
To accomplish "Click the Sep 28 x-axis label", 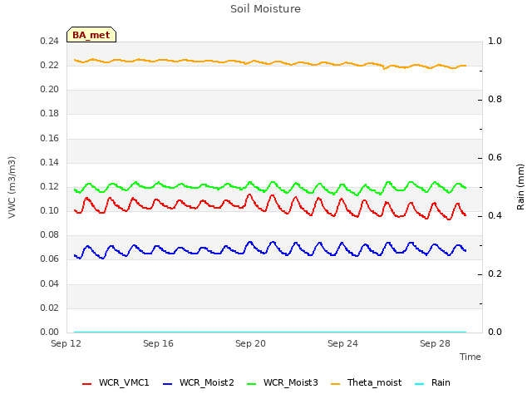I will [435, 343].
